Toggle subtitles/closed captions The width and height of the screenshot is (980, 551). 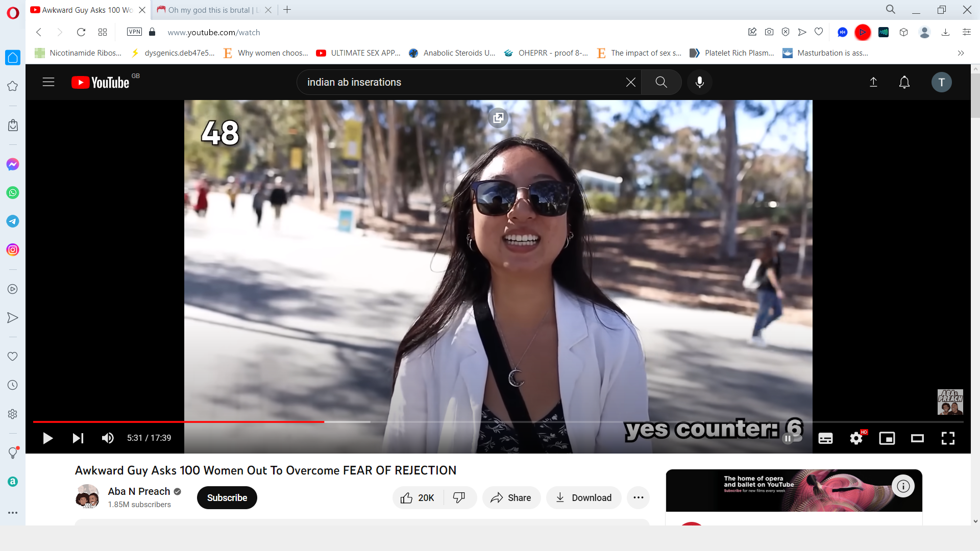(x=825, y=438)
